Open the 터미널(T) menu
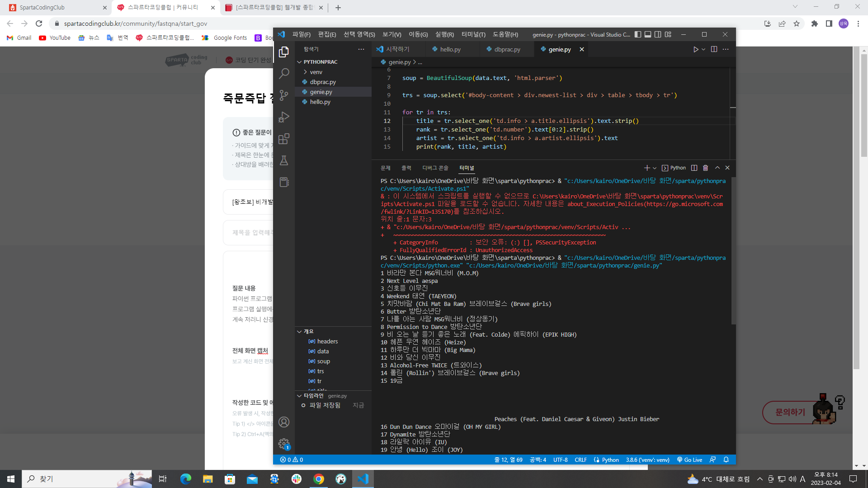Image resolution: width=868 pixels, height=488 pixels. (x=473, y=34)
